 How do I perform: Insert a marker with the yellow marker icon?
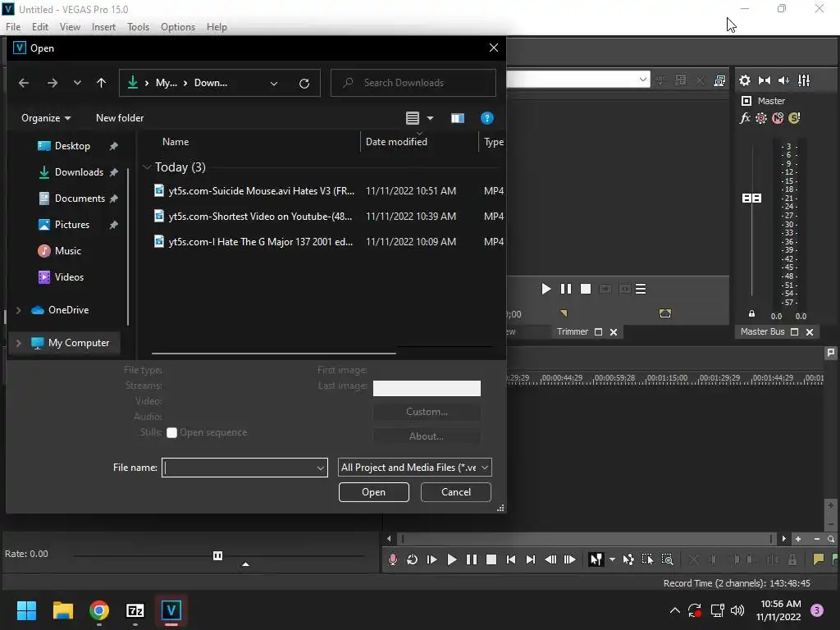point(818,559)
